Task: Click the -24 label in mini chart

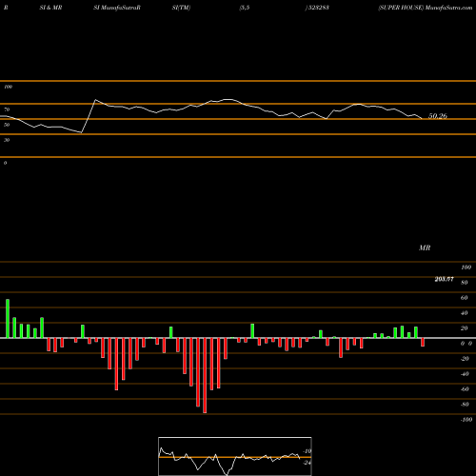Action: click(x=307, y=463)
